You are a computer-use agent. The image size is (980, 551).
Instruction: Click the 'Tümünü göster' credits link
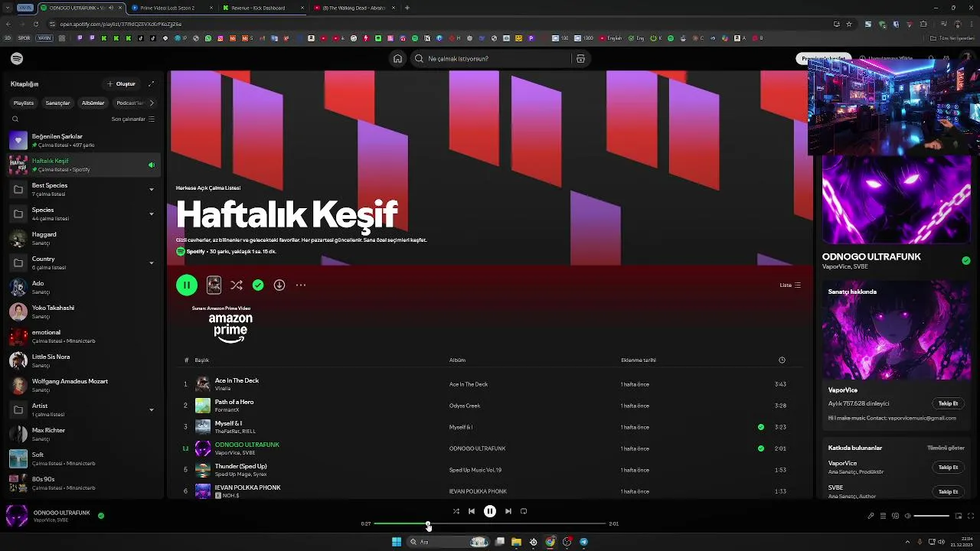(946, 448)
